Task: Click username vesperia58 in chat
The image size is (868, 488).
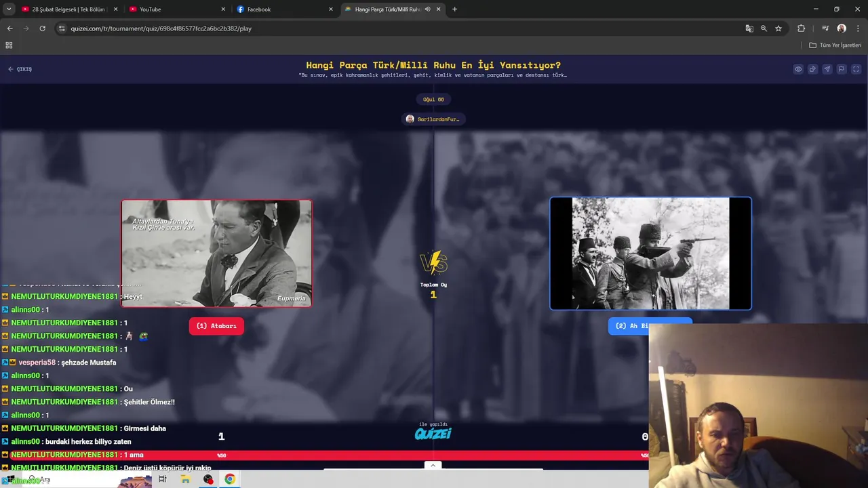Action: pos(37,363)
